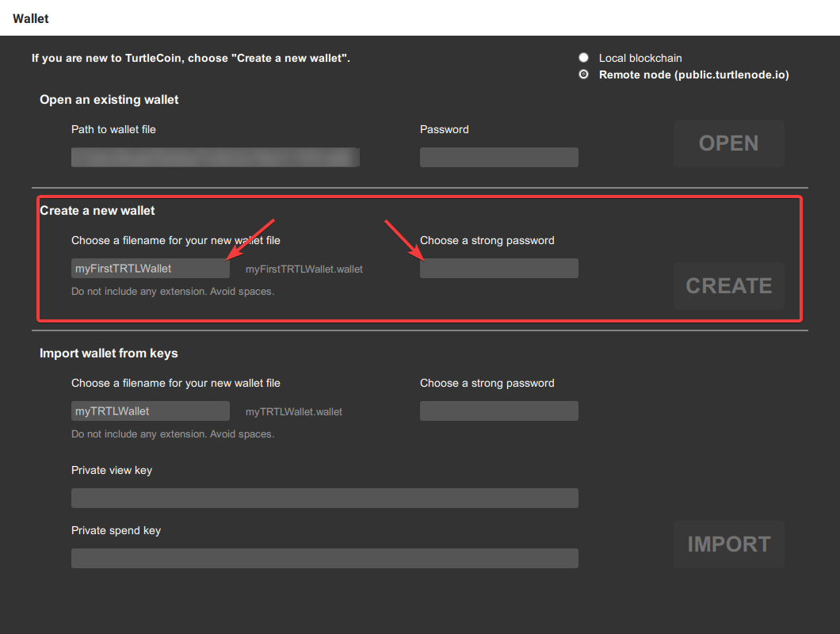Click the Private spend key field
Screen dimensions: 840x634
pyautogui.click(x=324, y=559)
